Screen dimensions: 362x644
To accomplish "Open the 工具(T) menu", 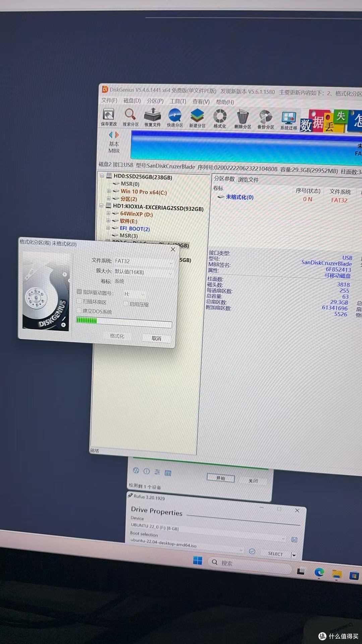I will [x=178, y=101].
